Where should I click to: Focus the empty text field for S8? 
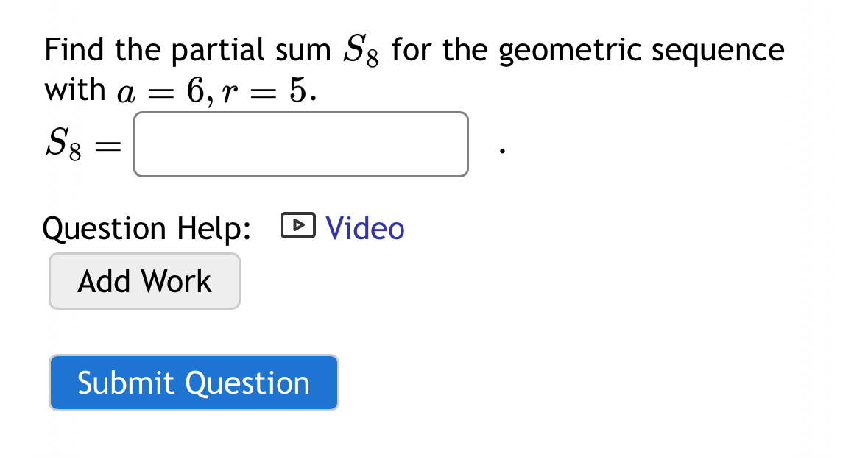[300, 144]
